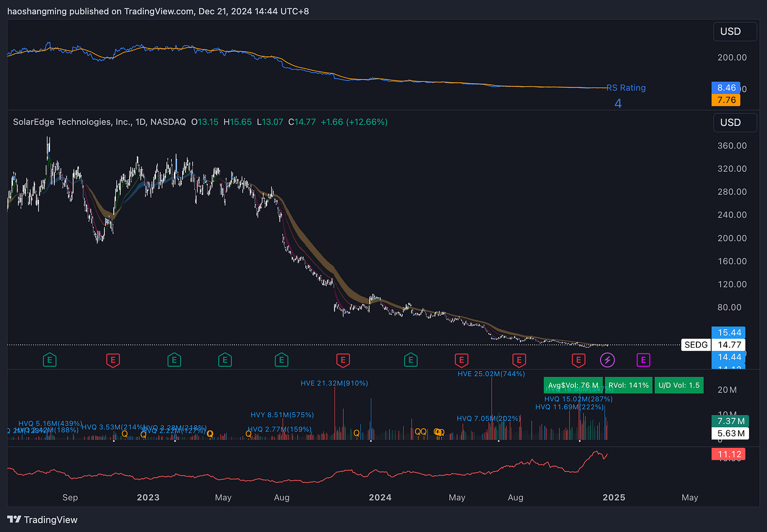The height and width of the screenshot is (532, 767).
Task: Click the Sep label on time axis
Action: (70, 498)
